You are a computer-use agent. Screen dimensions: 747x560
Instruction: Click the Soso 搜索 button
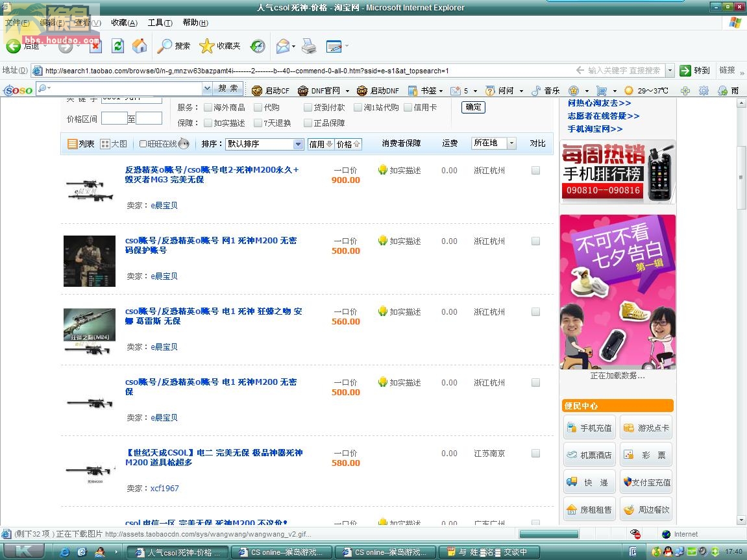228,88
